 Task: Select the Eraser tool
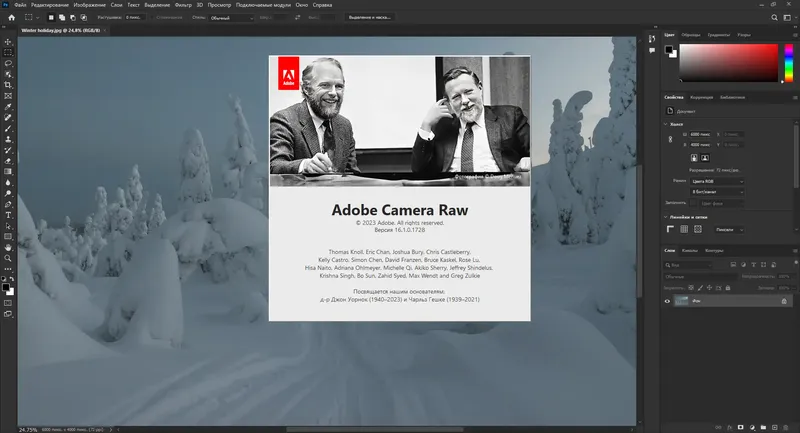pyautogui.click(x=8, y=161)
